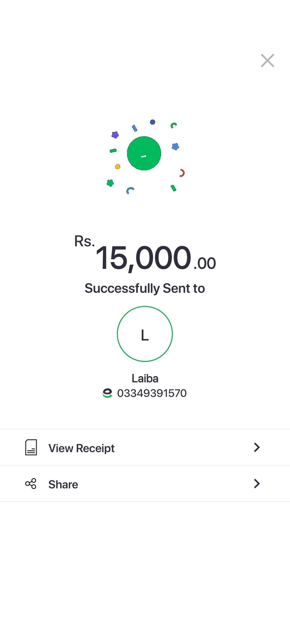The width and height of the screenshot is (290, 644).
Task: Close the success screen with X
Action: [267, 60]
